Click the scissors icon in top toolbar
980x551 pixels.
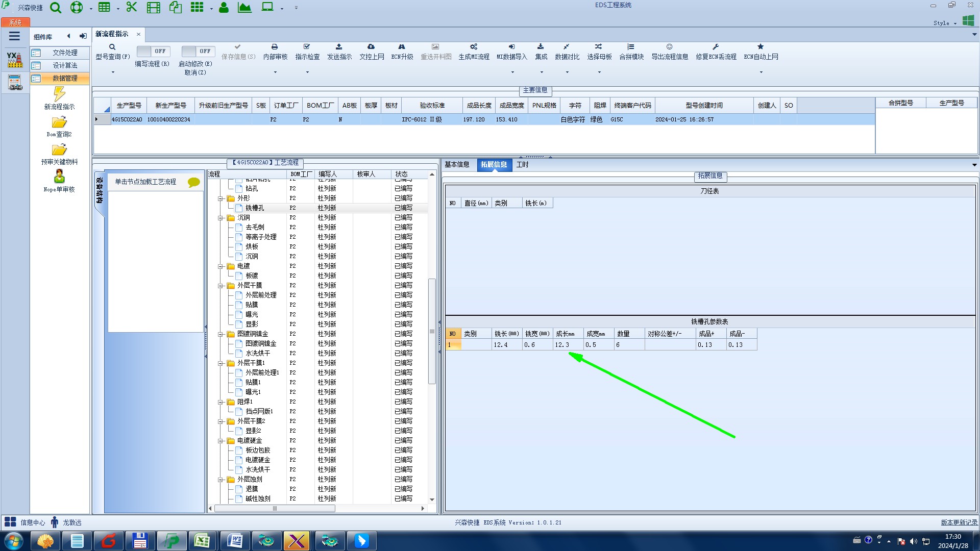pyautogui.click(x=132, y=8)
